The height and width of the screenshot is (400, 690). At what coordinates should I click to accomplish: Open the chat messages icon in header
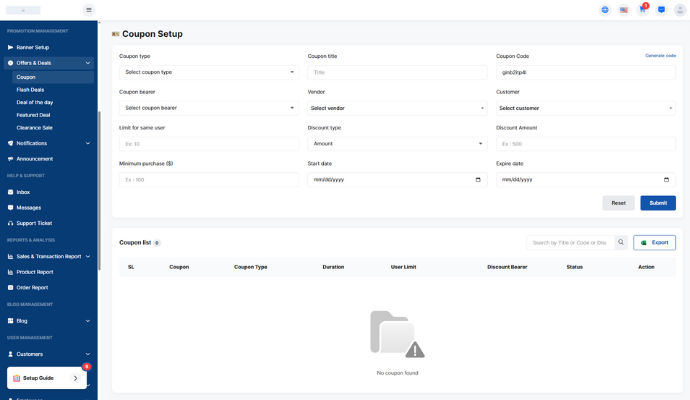coord(661,10)
